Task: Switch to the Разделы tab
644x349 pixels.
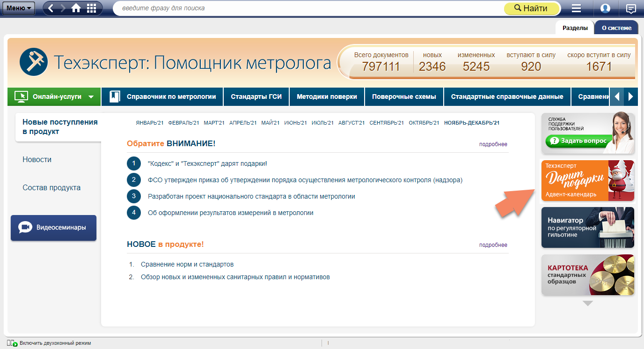Action: 575,28
